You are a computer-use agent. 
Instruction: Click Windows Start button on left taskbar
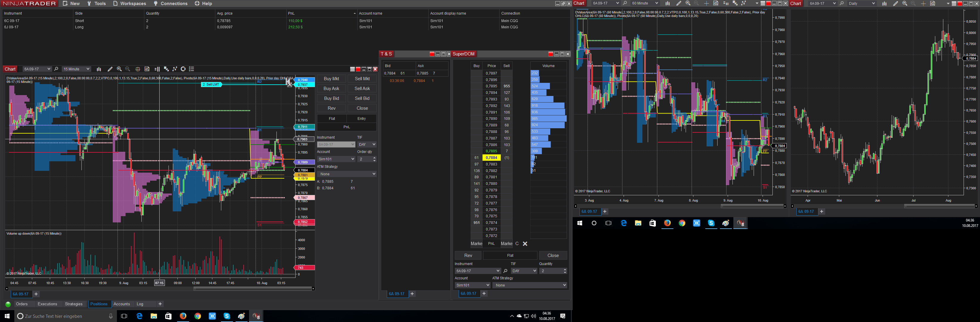(x=7, y=316)
